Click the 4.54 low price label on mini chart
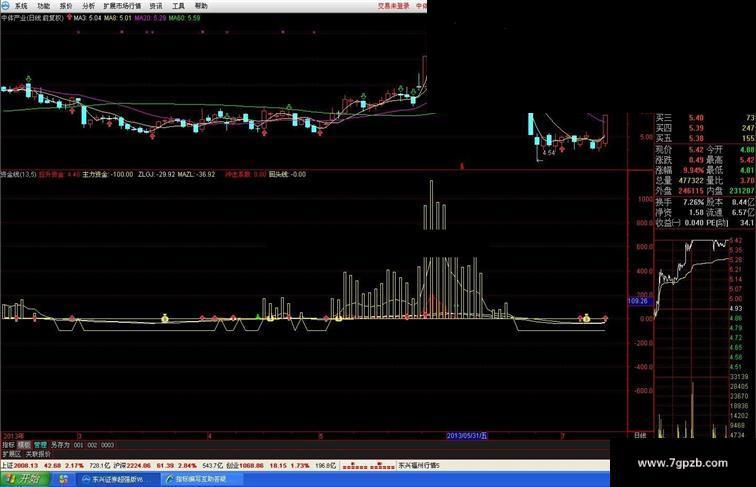This screenshot has width=756, height=487. (549, 152)
